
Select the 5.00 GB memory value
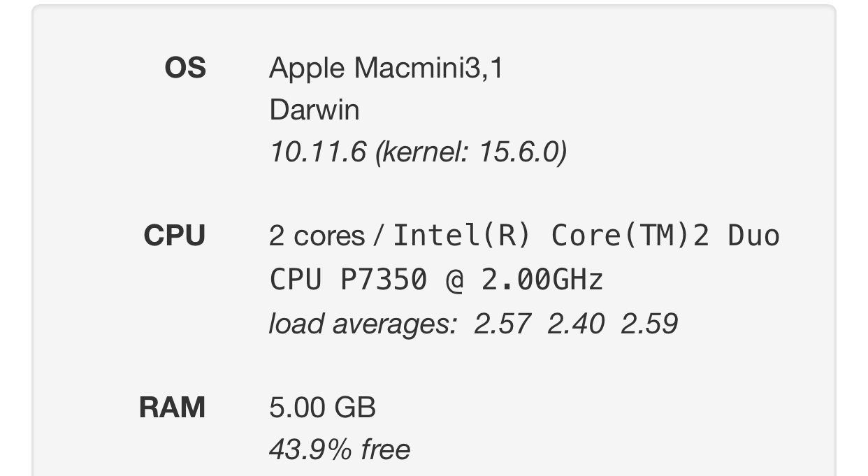coord(322,408)
